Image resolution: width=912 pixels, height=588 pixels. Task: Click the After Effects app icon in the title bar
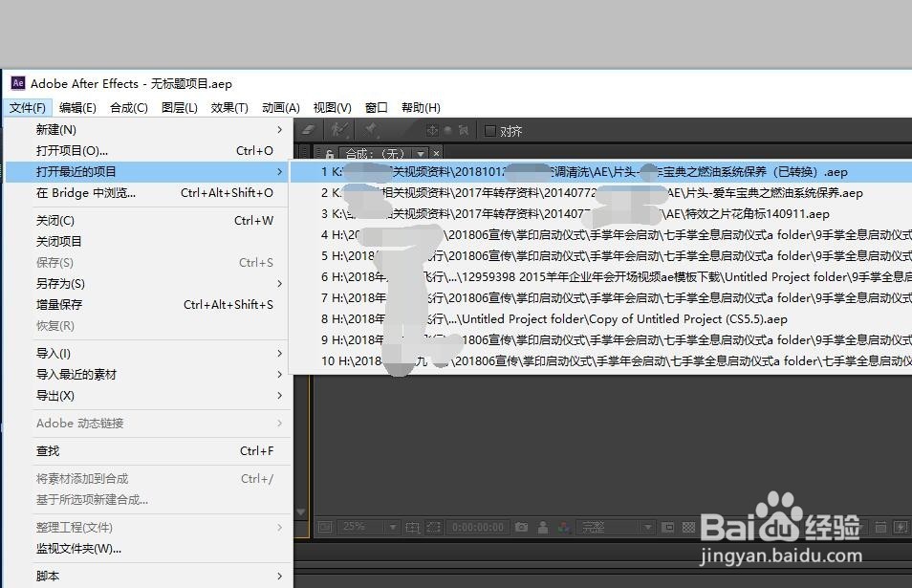point(18,83)
